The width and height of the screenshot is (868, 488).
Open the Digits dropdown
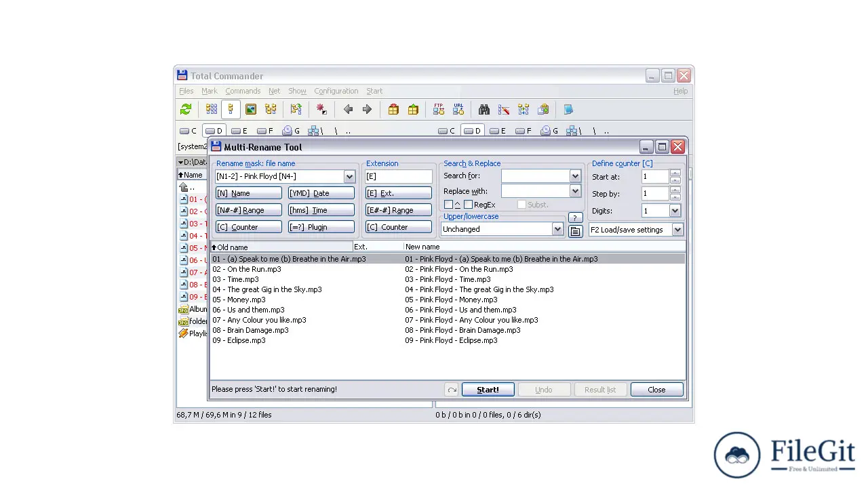[x=675, y=211]
